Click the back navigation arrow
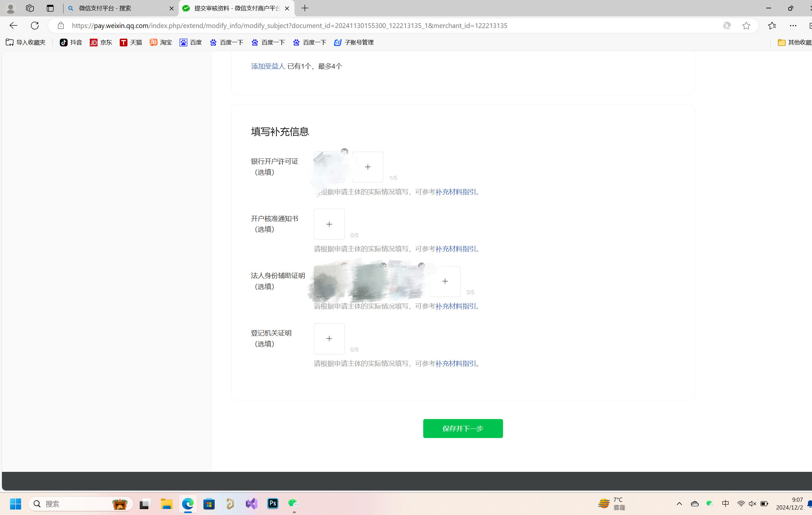812x515 pixels. pos(14,26)
